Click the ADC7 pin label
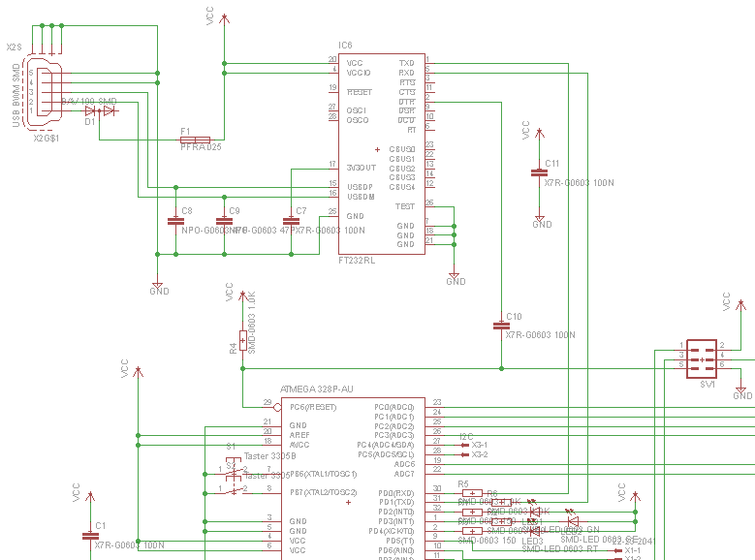755x560 pixels. point(404,474)
